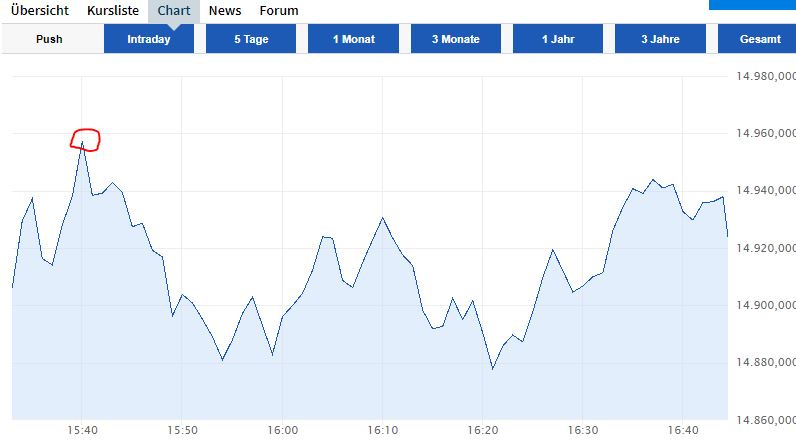Click the 16:40 time axis label

coord(683,430)
